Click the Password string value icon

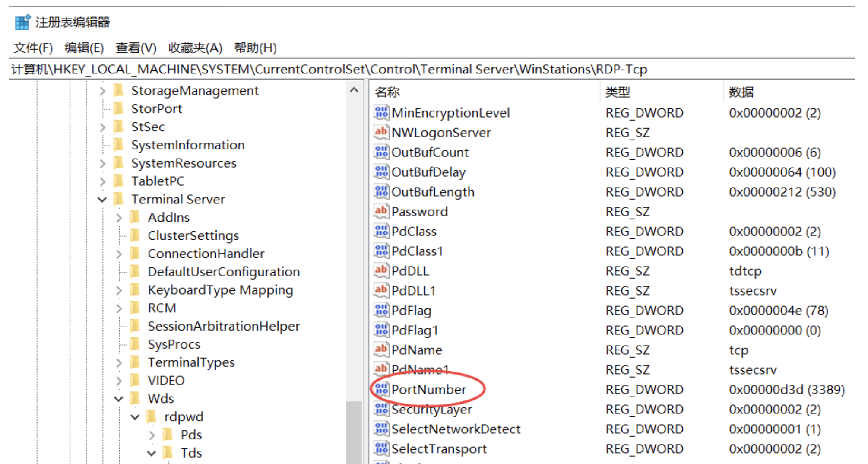[381, 211]
